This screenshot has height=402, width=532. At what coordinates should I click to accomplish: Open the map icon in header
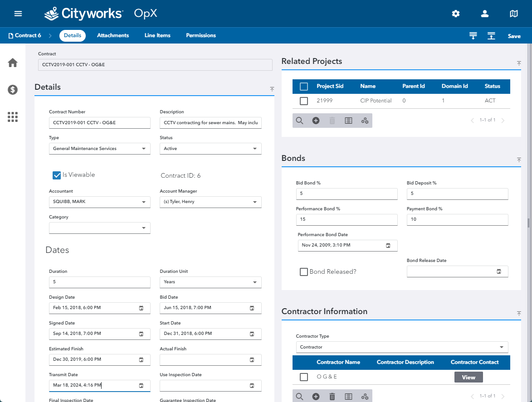click(514, 14)
